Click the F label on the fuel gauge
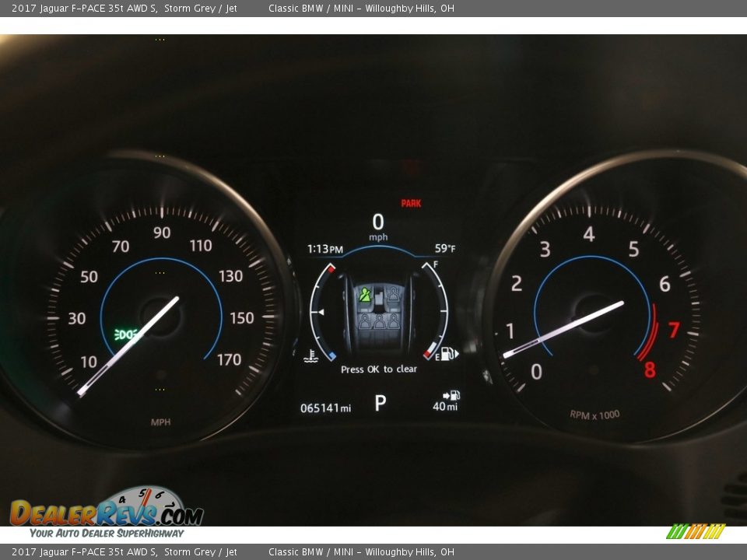 pos(436,264)
